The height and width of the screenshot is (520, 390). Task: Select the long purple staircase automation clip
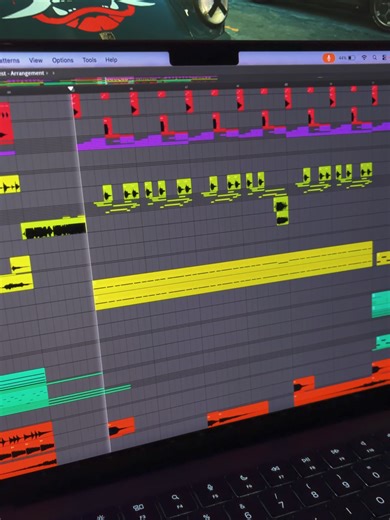coord(233,137)
